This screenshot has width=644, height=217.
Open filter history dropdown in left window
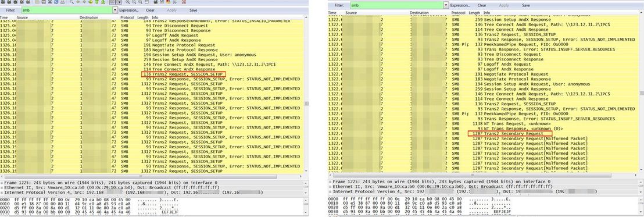(115, 10)
